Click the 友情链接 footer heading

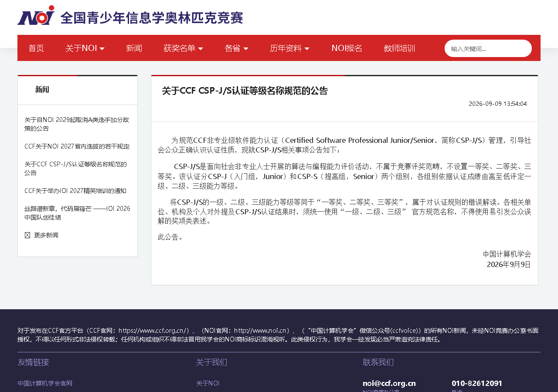click(33, 362)
